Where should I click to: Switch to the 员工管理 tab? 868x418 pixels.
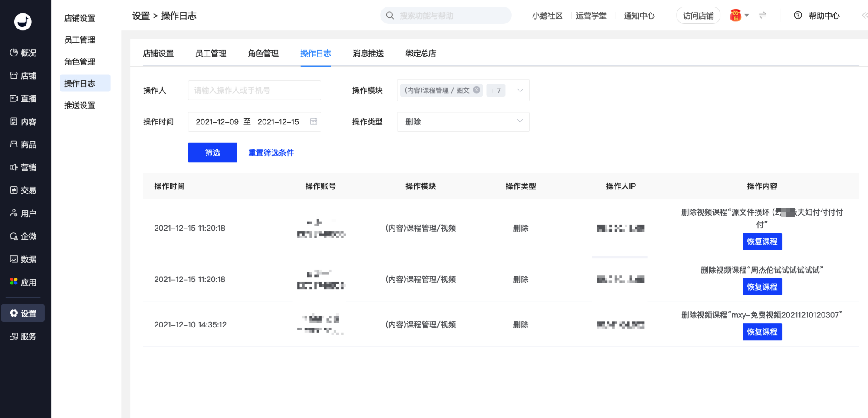point(210,53)
